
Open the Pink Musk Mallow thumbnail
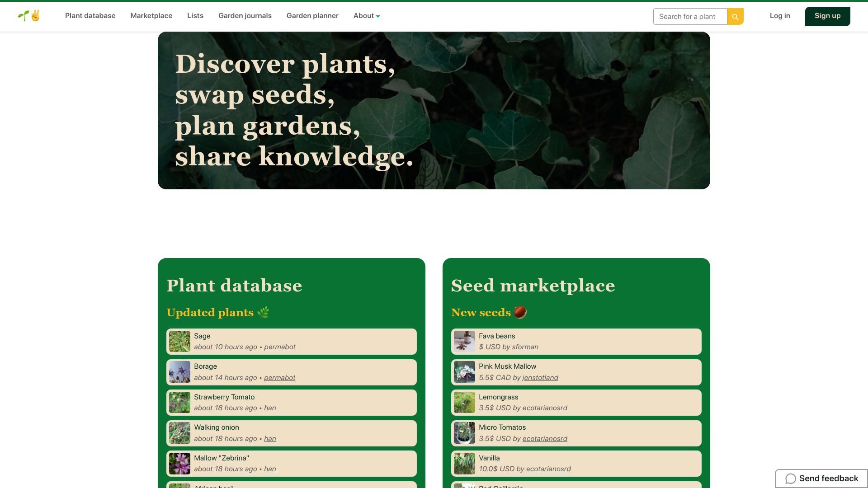pyautogui.click(x=464, y=372)
